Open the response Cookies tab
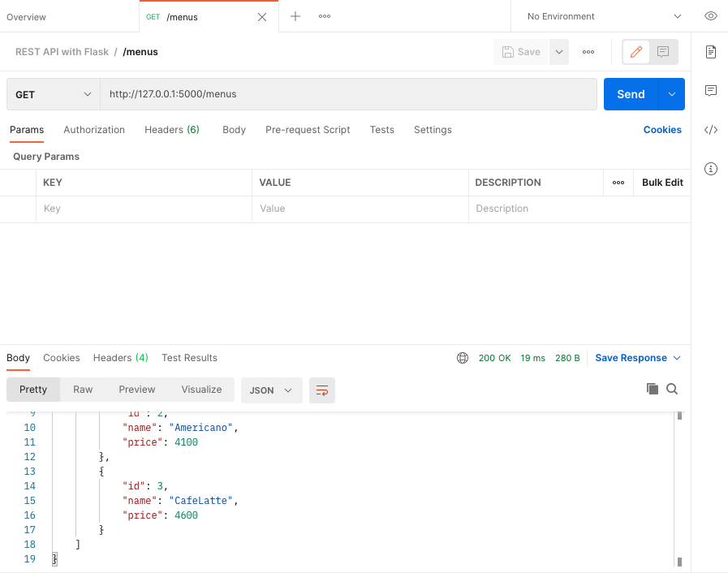728x573 pixels. (62, 358)
